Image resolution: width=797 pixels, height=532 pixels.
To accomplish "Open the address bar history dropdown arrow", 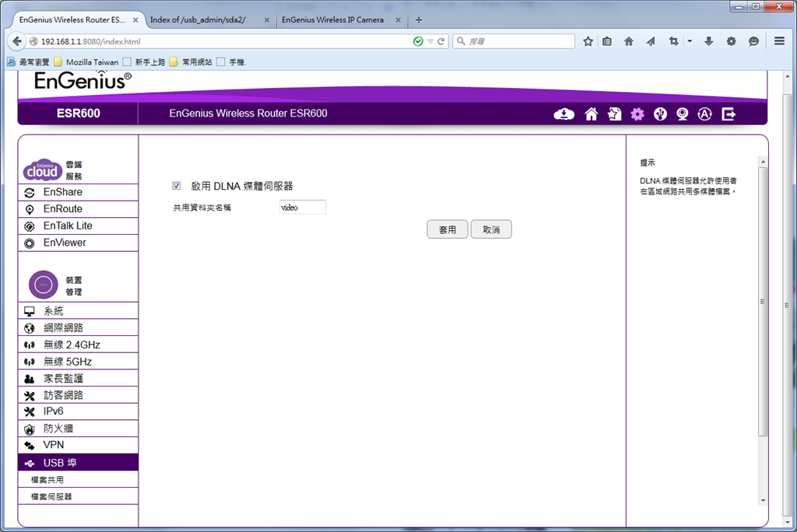I will [430, 41].
